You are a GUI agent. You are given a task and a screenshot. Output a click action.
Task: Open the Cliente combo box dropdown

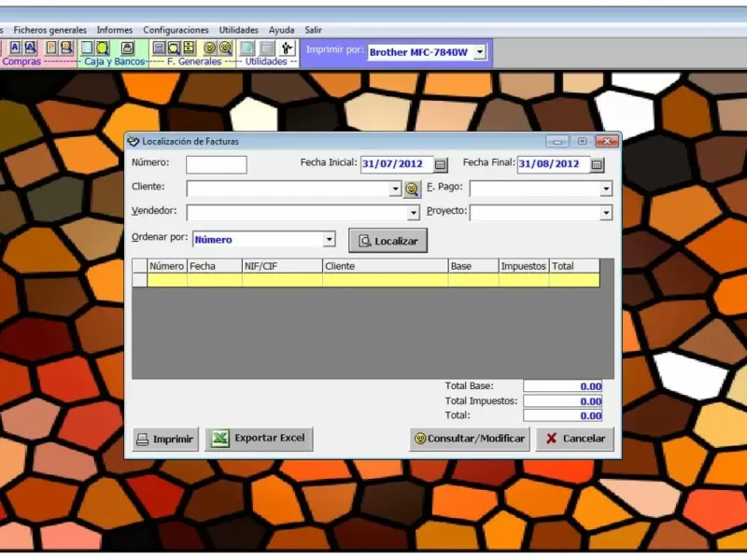pos(395,189)
